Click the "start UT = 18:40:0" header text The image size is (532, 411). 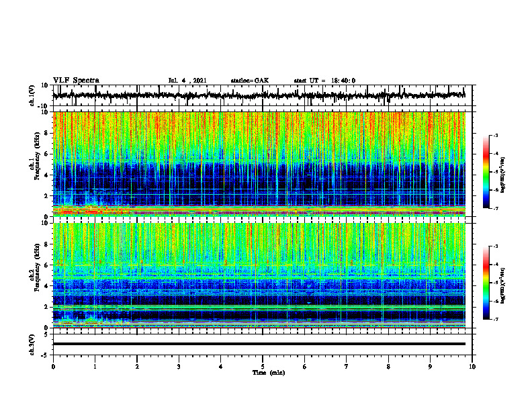[x=324, y=81]
